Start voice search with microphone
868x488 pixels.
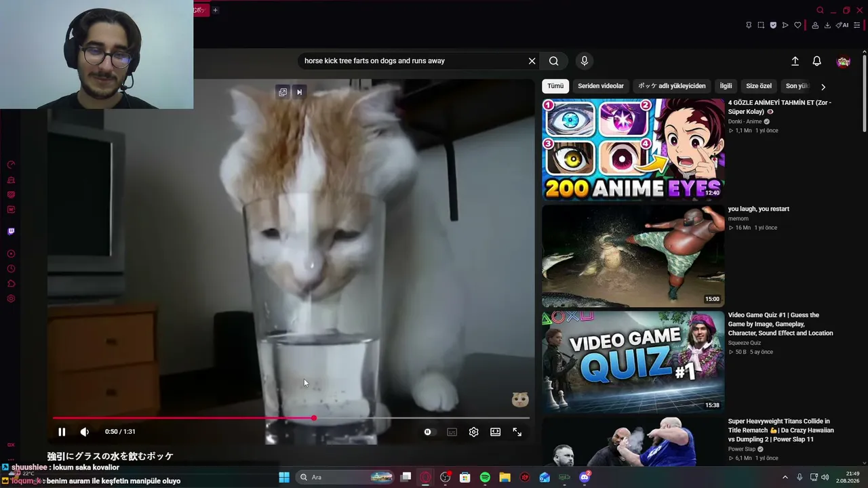[x=585, y=61]
